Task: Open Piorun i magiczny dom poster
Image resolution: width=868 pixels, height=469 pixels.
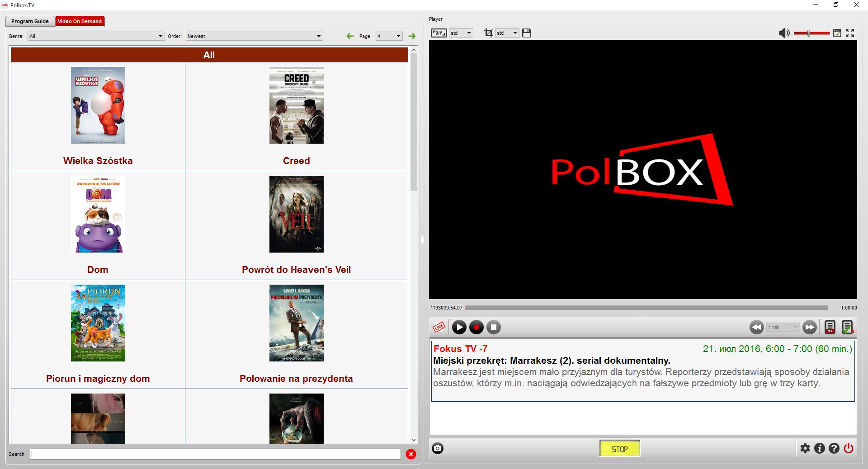Action: 98,323
